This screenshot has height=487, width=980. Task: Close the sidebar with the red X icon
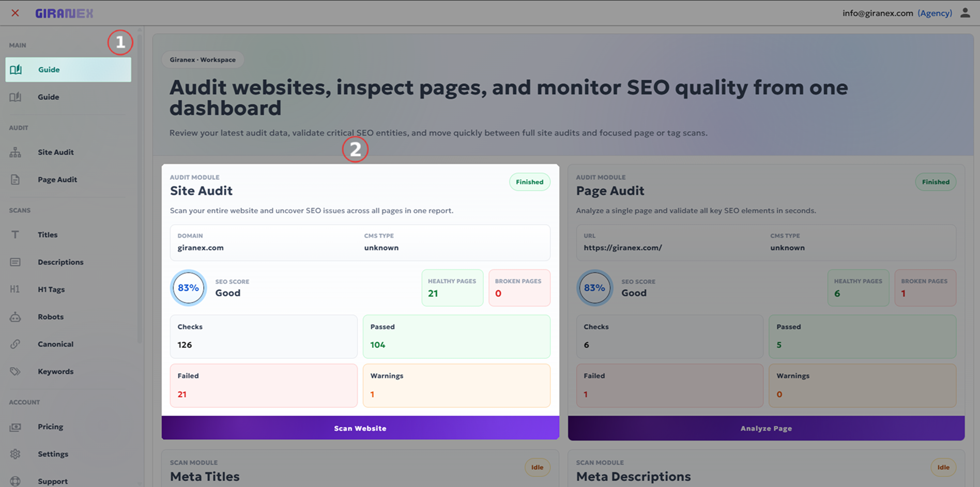pos(15,13)
